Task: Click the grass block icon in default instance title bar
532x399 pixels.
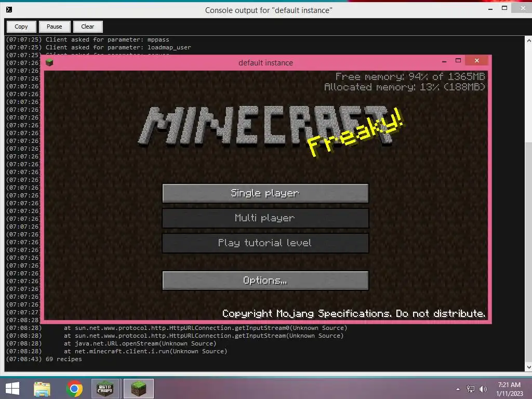Action: tap(49, 62)
